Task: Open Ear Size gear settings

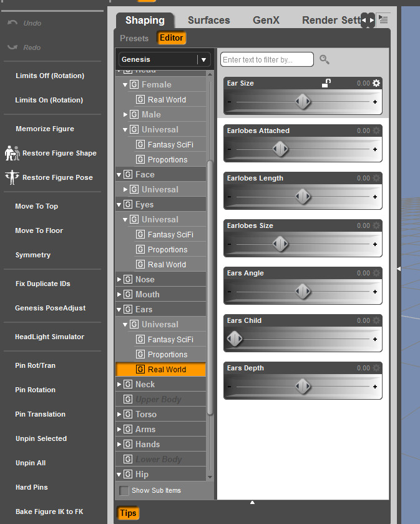Action: pyautogui.click(x=376, y=83)
